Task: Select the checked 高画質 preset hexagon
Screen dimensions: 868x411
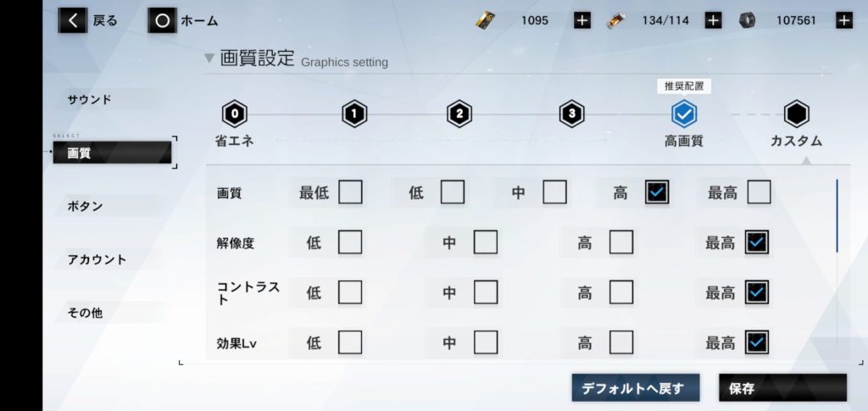Action: coord(683,113)
